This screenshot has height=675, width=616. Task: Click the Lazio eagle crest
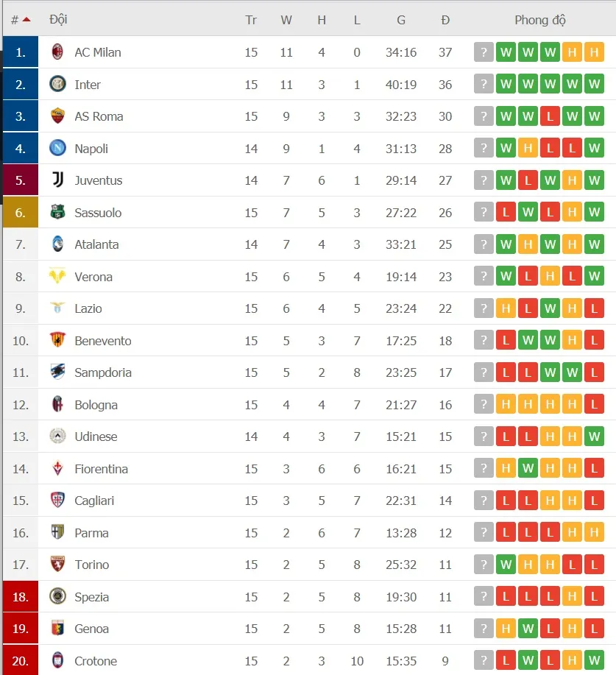click(x=57, y=308)
